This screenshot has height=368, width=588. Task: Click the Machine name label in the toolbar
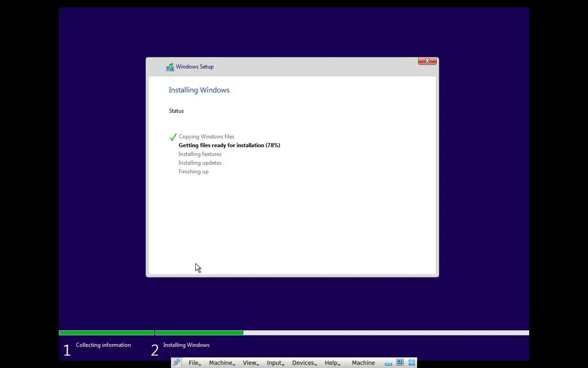pos(363,363)
